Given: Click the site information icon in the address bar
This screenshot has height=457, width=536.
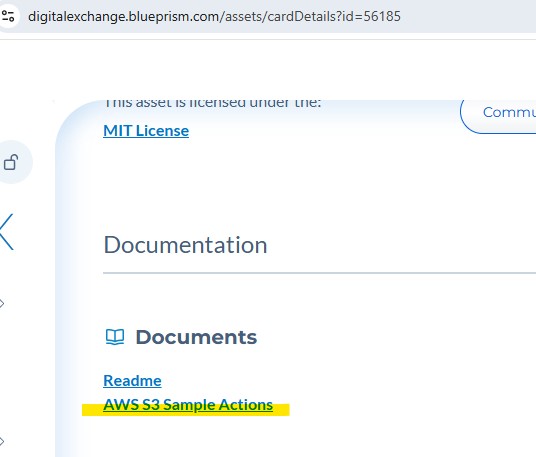Looking at the screenshot, I should coord(8,16).
